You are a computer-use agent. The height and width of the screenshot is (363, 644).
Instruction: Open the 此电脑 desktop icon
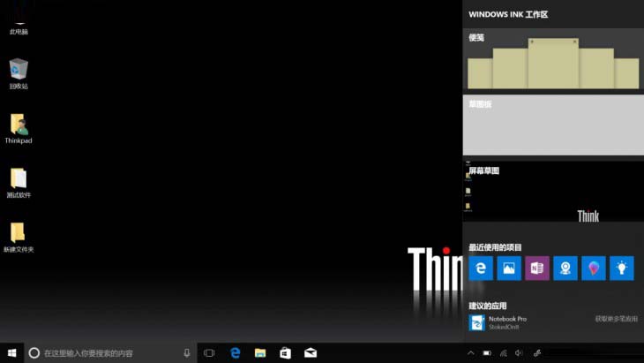(19, 29)
